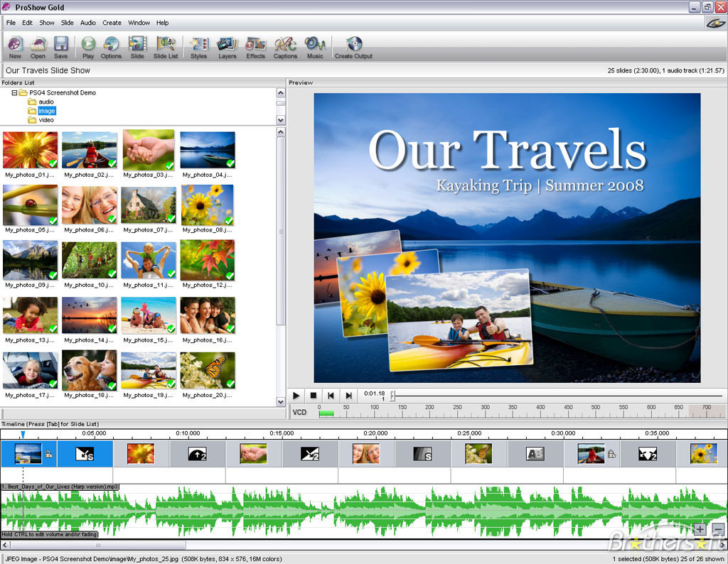Select the video folder
The height and width of the screenshot is (564, 728).
tap(46, 119)
